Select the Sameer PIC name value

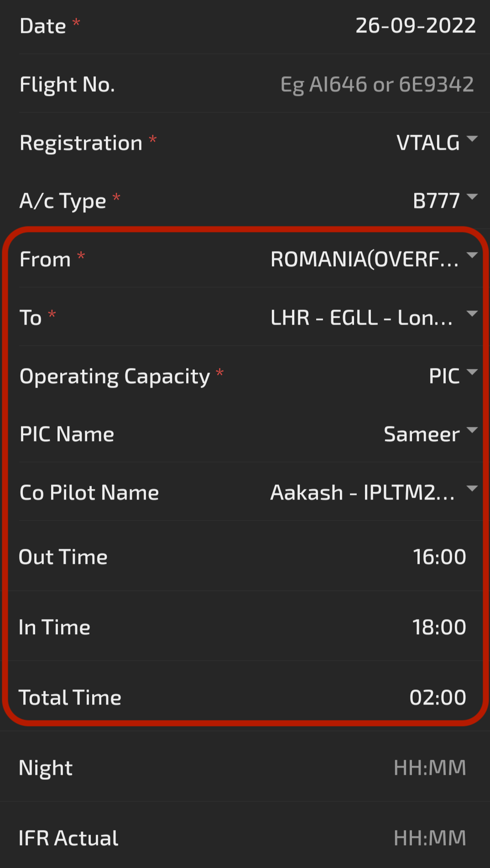pyautogui.click(x=422, y=434)
